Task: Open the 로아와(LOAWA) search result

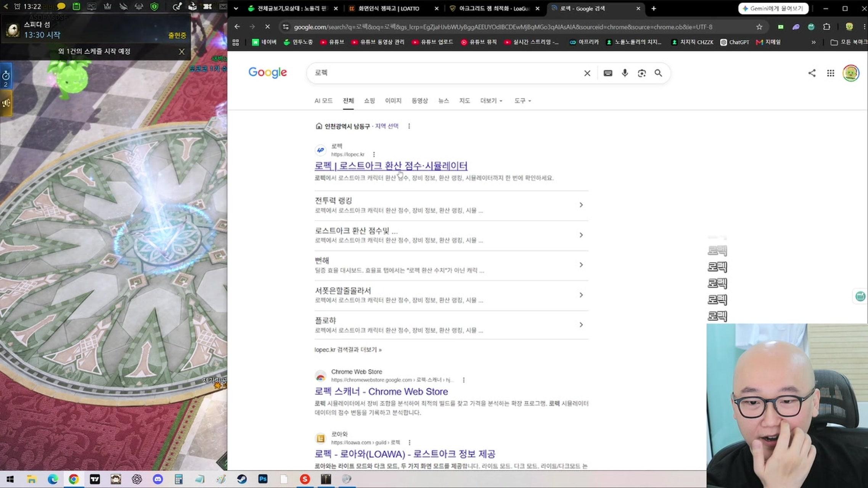Action: pos(405,454)
